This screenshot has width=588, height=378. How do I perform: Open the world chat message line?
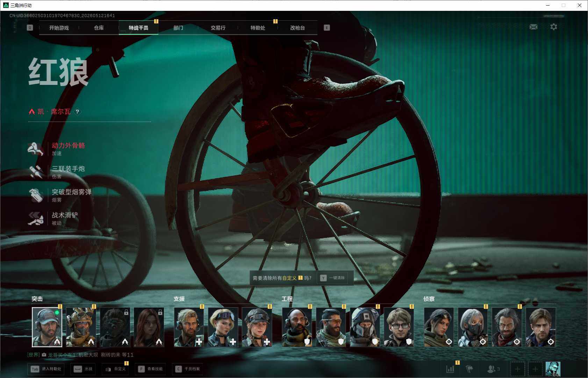(x=80, y=355)
